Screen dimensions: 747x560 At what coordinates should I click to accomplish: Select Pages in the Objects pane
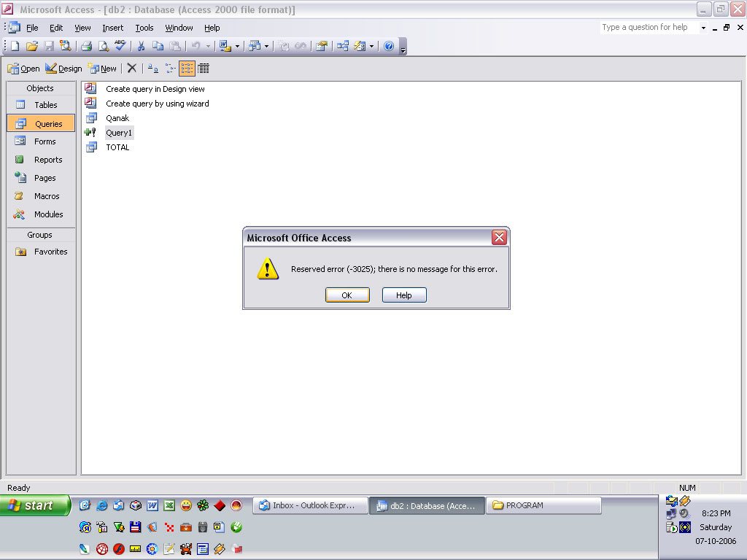click(41, 178)
